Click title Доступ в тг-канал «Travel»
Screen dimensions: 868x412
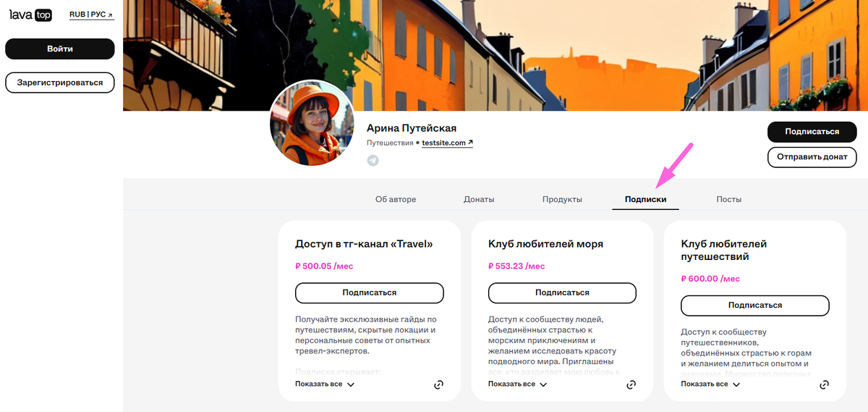[364, 244]
